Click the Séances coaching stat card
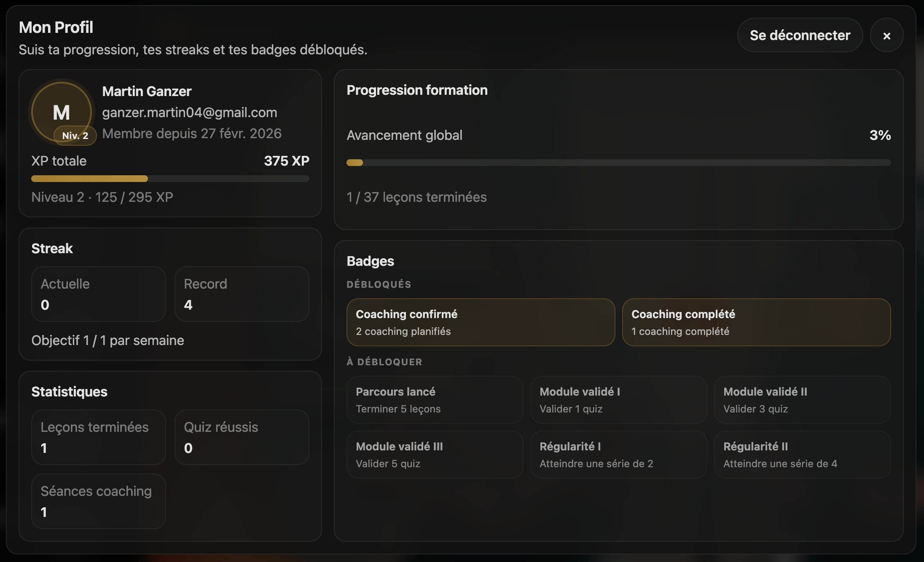 point(99,501)
